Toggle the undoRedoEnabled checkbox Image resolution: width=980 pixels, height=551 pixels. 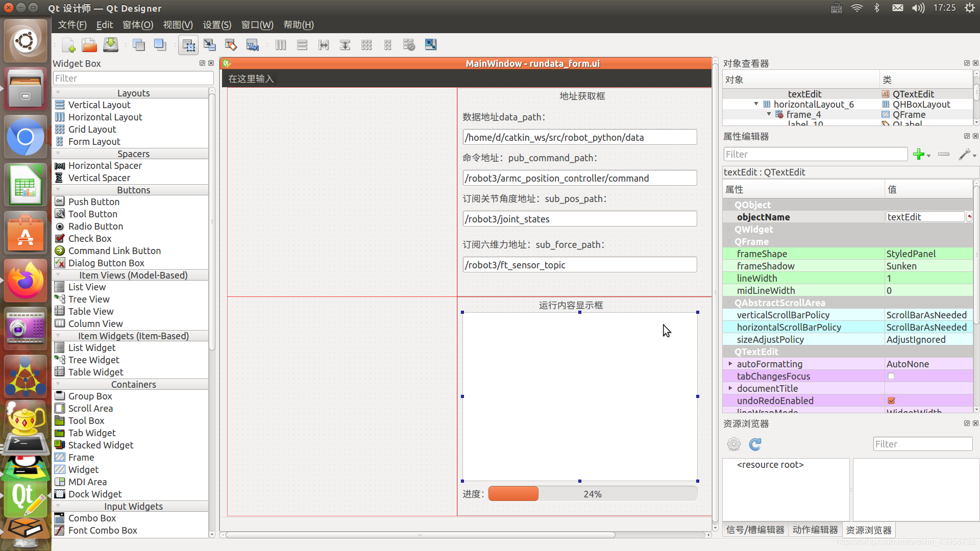[891, 400]
